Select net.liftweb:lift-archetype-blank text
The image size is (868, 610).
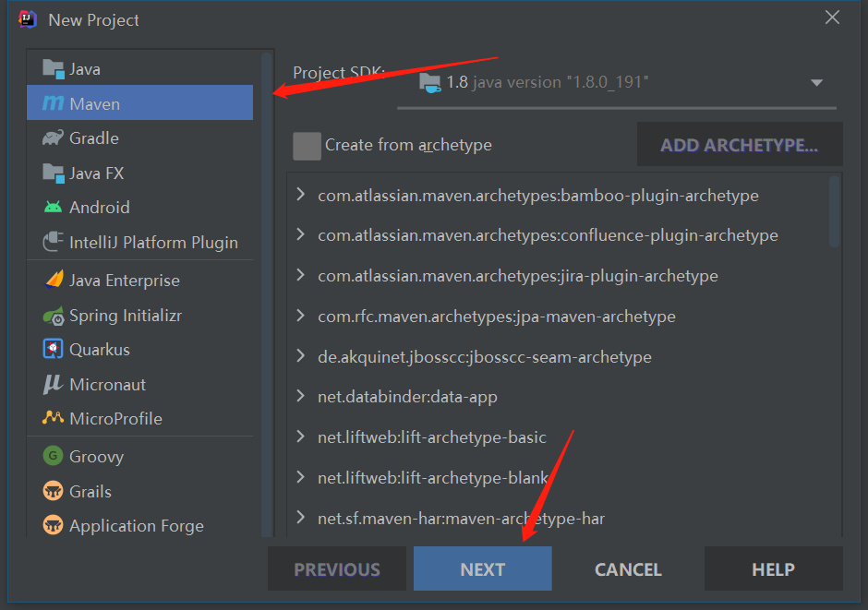[x=433, y=478]
